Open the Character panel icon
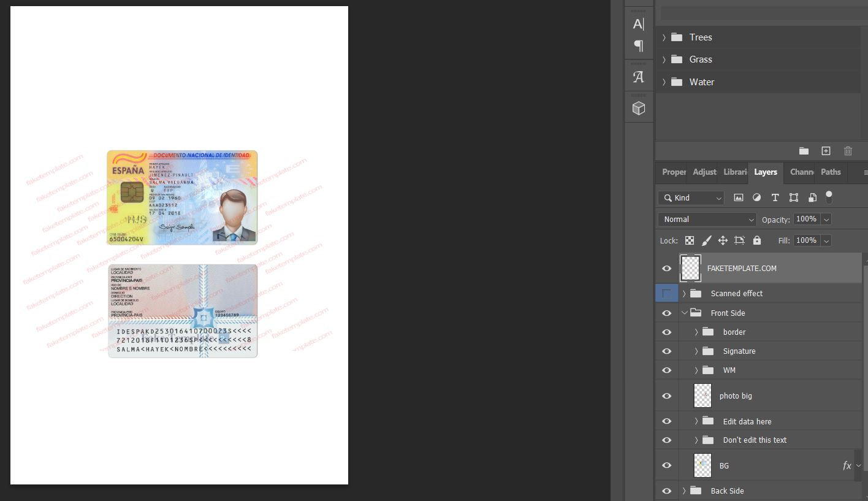 coord(638,24)
